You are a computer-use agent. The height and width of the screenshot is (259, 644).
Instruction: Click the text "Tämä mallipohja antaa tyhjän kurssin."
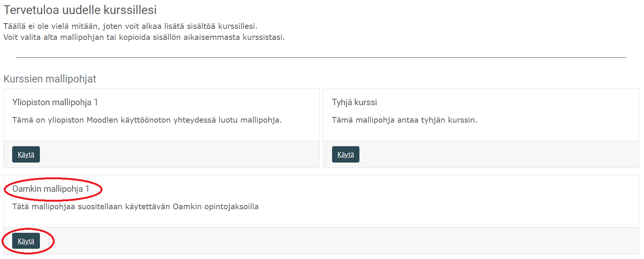pyautogui.click(x=405, y=120)
